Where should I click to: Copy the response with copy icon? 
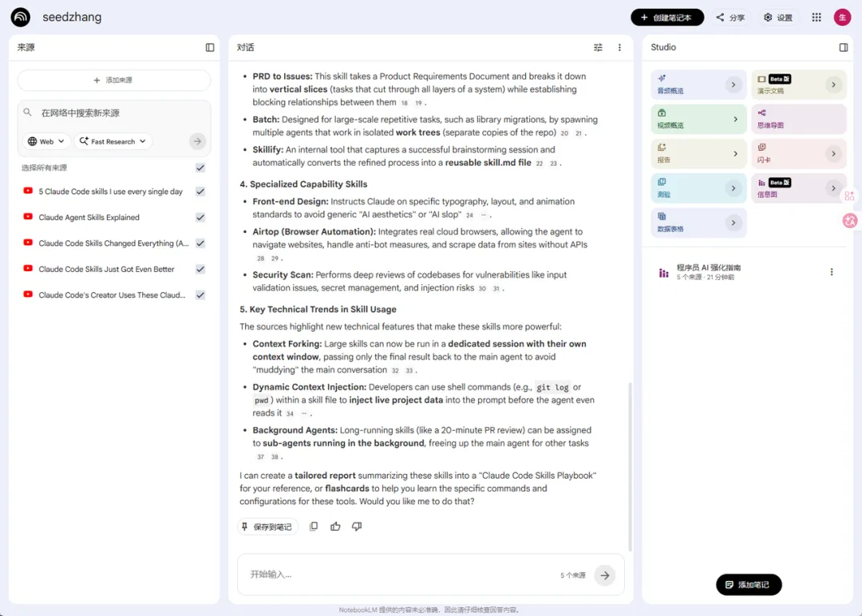click(x=314, y=527)
